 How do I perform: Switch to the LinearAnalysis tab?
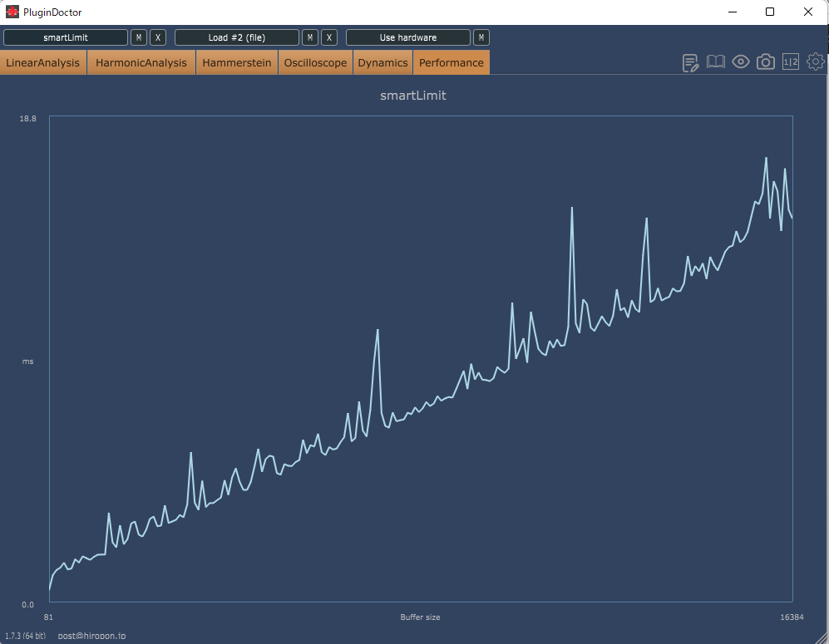tap(43, 62)
